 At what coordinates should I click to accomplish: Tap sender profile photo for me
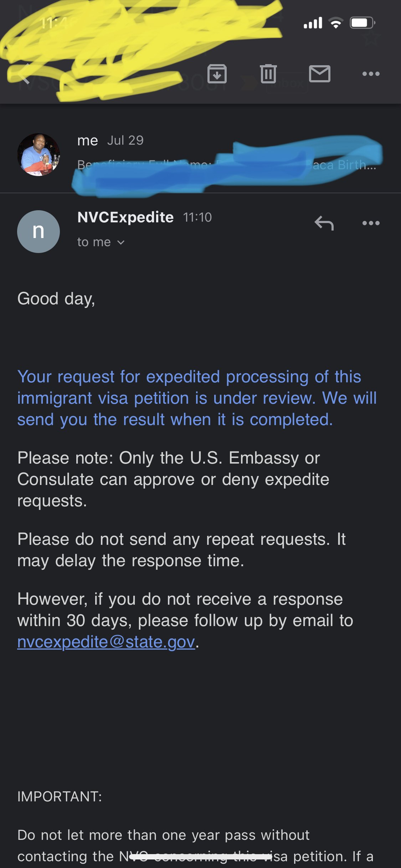point(38,154)
